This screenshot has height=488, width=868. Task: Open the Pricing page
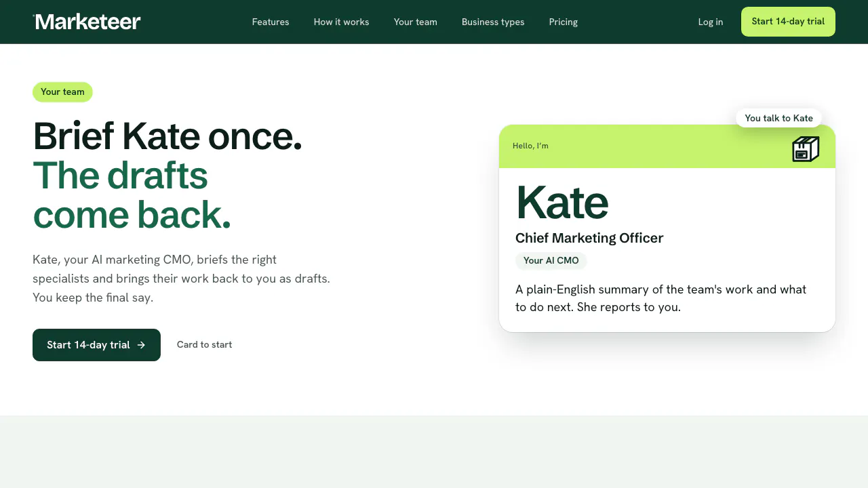pyautogui.click(x=564, y=22)
